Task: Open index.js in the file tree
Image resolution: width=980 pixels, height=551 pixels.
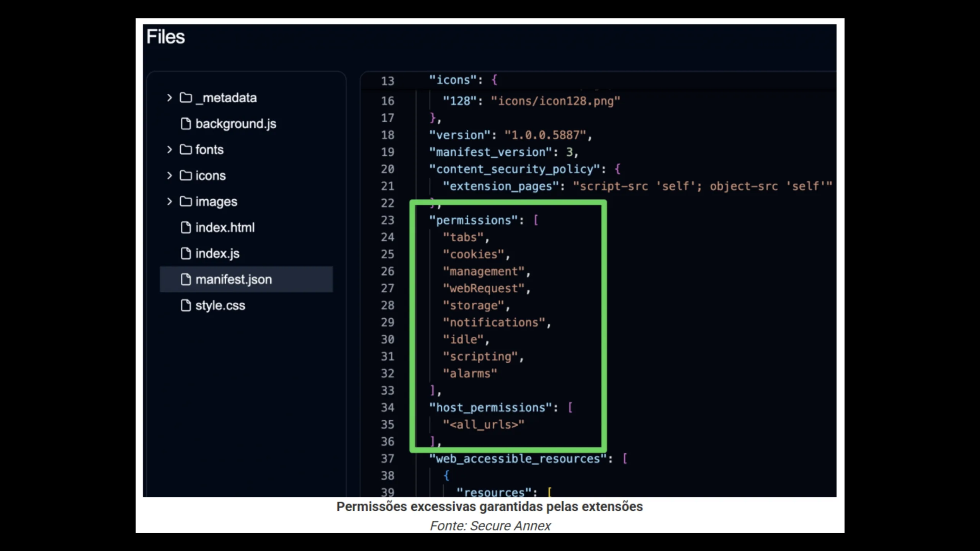Action: [217, 254]
